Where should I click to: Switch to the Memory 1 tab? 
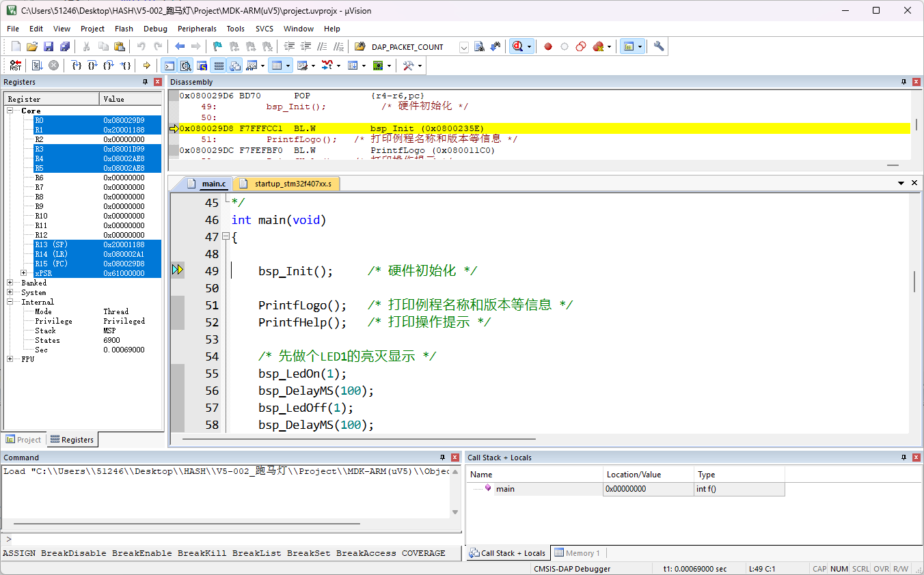582,553
